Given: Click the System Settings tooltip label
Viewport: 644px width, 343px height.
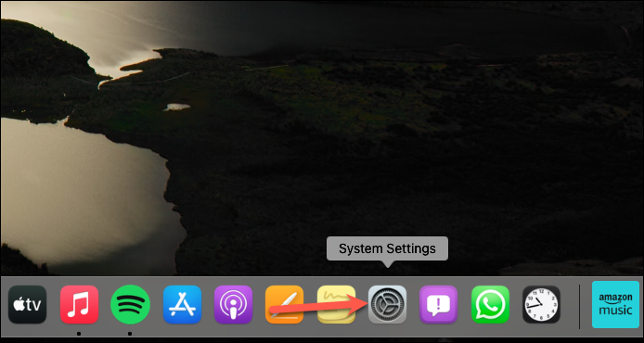Looking at the screenshot, I should [387, 248].
